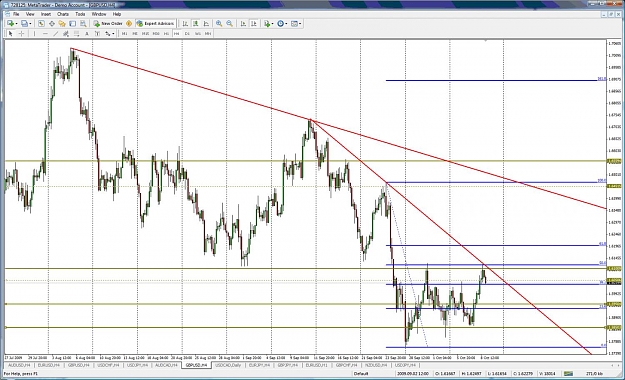Click the Default profile status bar entry
Screen dimensions: 625x380
pyautogui.click(x=360, y=374)
